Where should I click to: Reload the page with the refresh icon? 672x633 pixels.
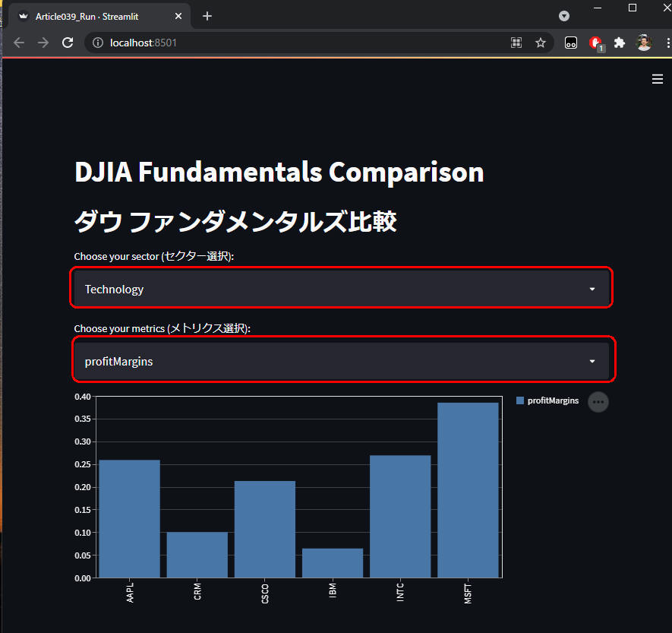click(68, 43)
